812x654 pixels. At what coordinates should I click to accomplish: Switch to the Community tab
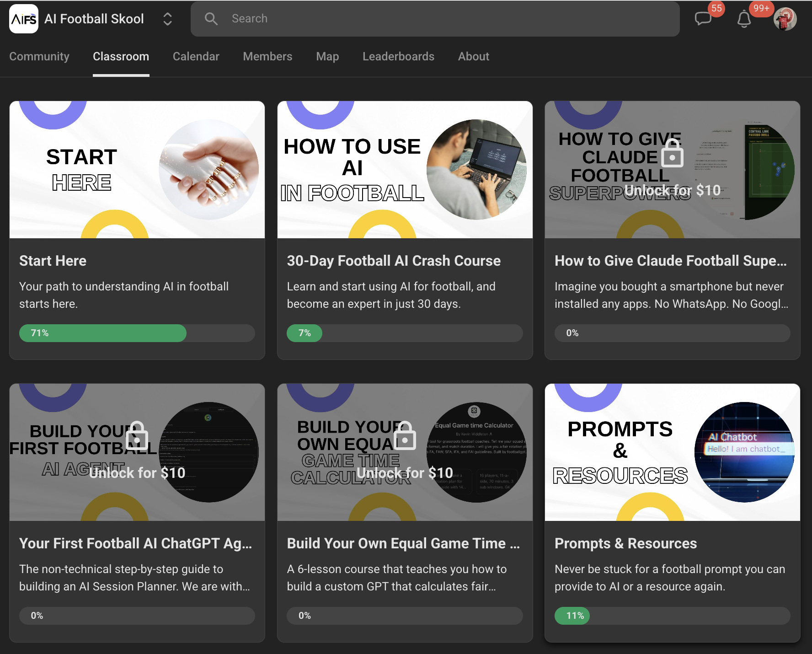(x=39, y=56)
